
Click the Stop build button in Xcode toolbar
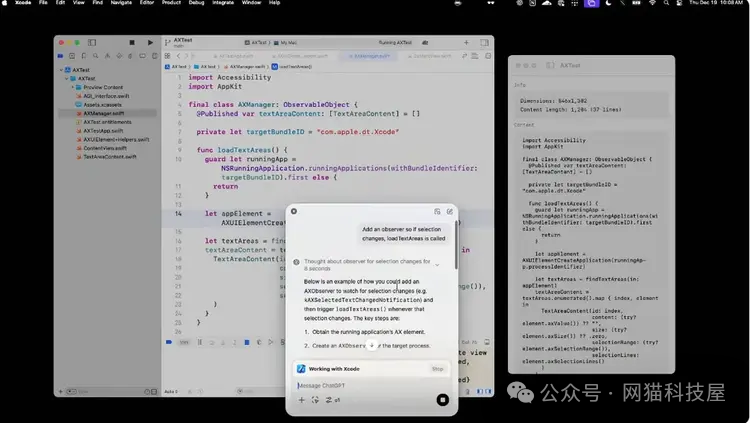133,43
